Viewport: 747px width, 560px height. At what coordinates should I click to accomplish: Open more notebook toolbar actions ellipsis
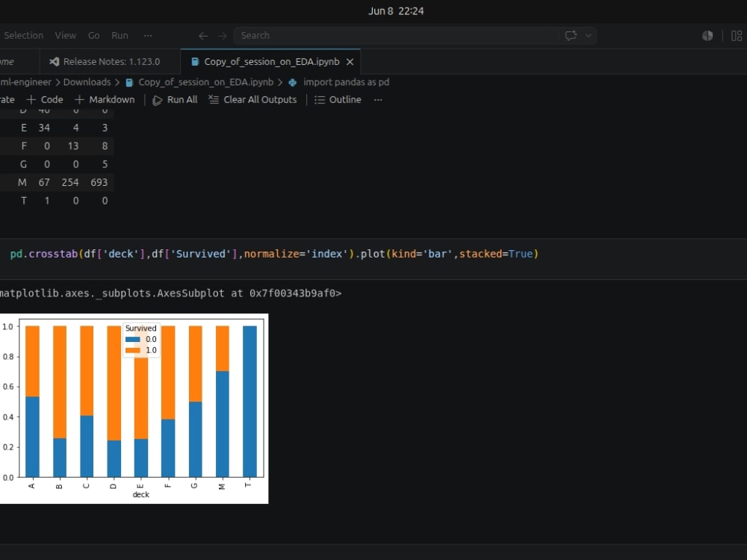tap(378, 100)
